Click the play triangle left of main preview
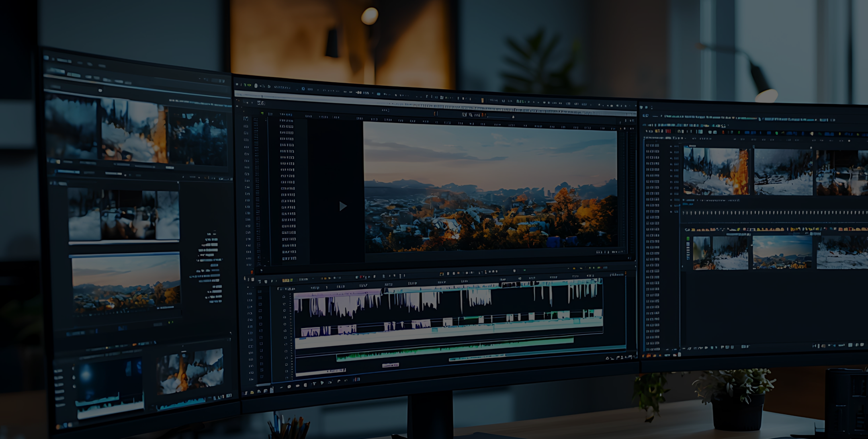Screen dimensions: 868x439 click(x=343, y=206)
